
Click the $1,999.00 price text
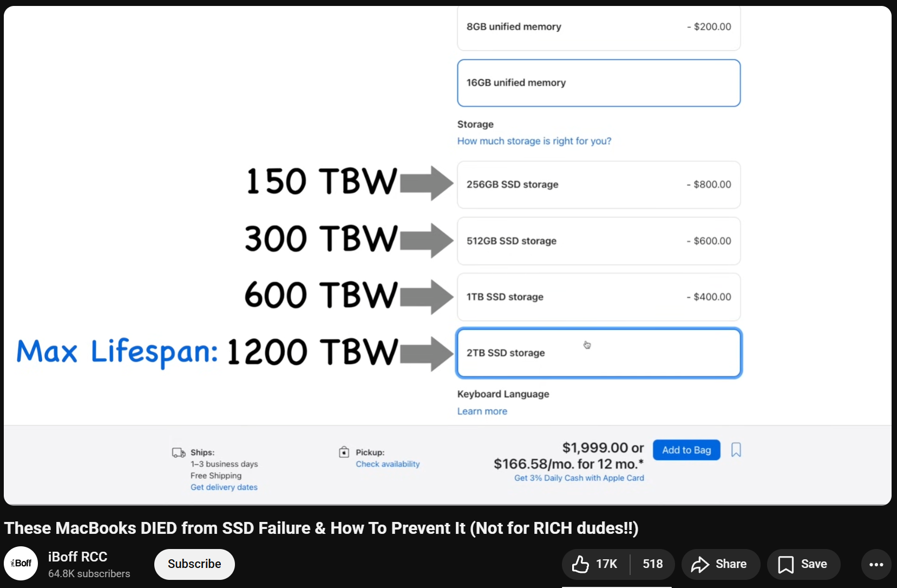click(595, 448)
